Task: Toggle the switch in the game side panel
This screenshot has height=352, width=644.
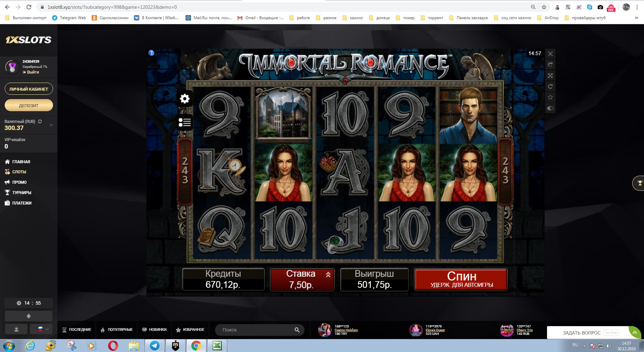Action: point(550,108)
